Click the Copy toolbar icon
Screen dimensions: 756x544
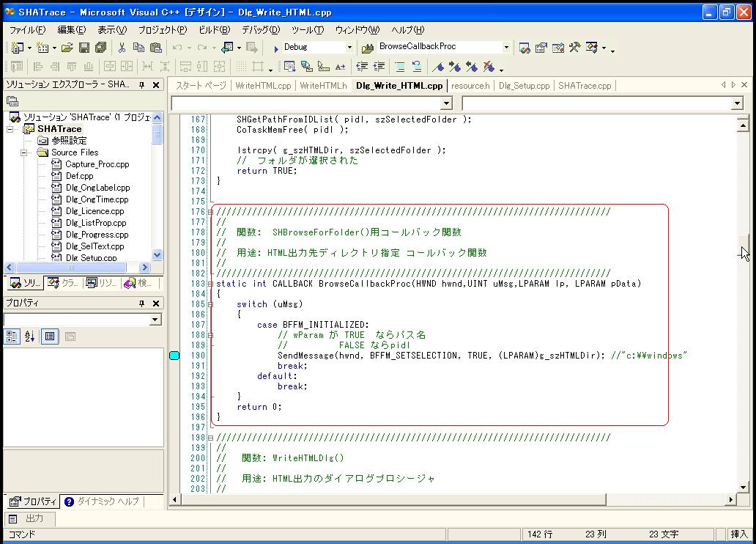click(x=138, y=48)
